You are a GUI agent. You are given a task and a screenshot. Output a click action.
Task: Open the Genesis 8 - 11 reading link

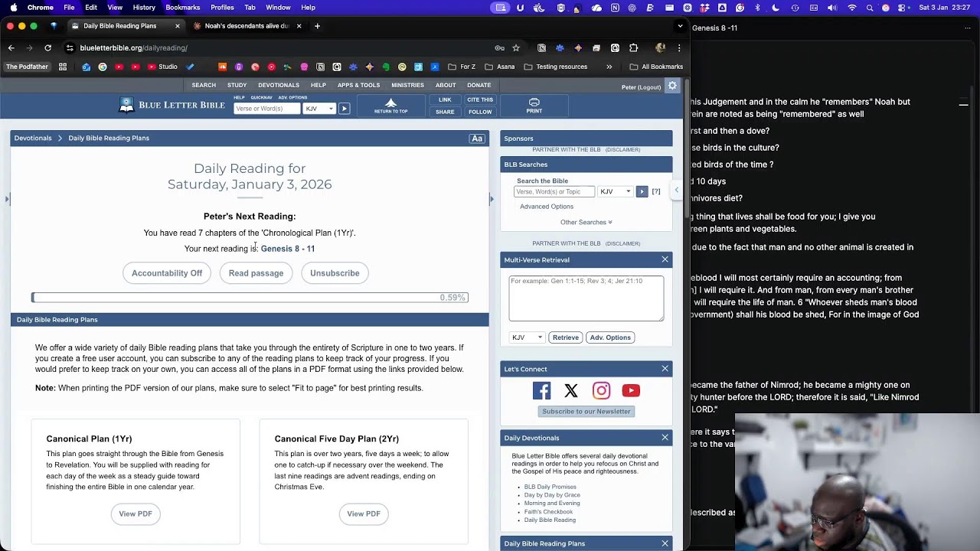tap(288, 249)
